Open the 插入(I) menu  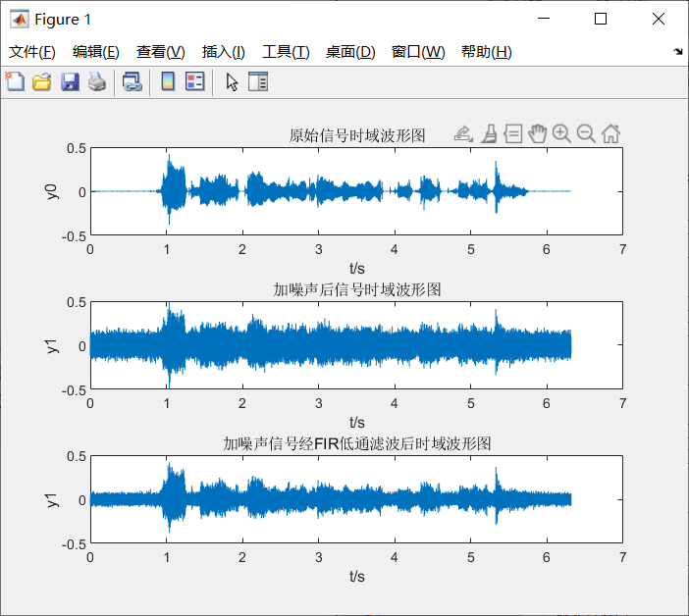223,52
